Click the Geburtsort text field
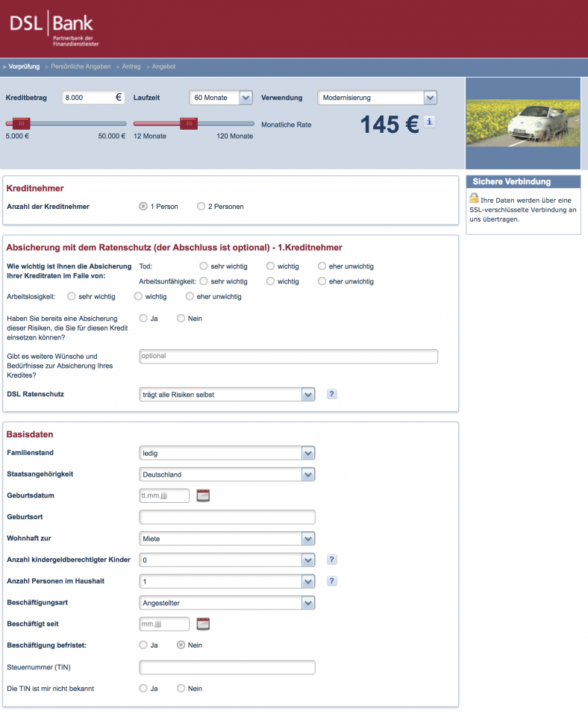588x714 pixels. pos(227,517)
